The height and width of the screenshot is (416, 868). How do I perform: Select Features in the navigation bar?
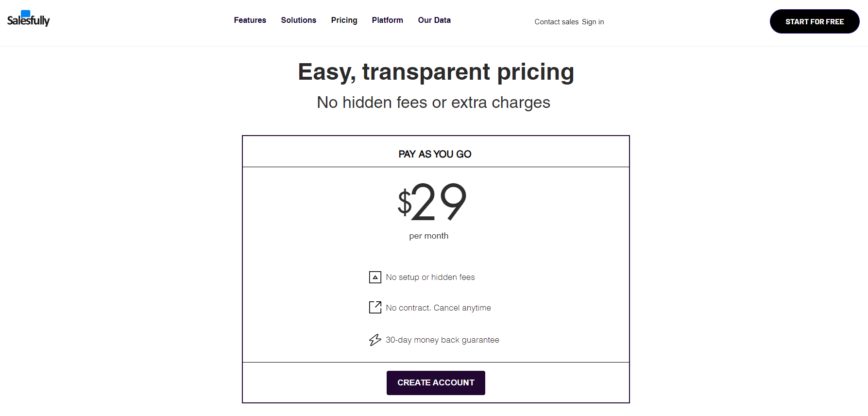tap(250, 20)
